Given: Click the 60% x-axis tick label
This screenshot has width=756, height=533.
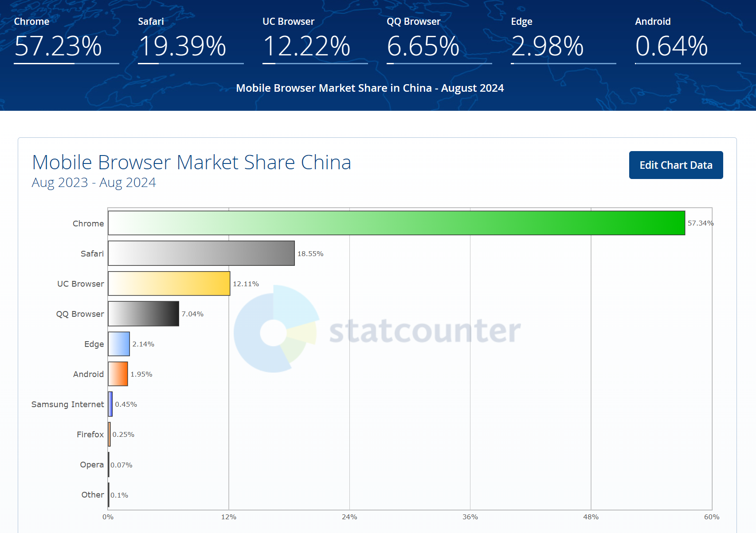Looking at the screenshot, I should [712, 517].
